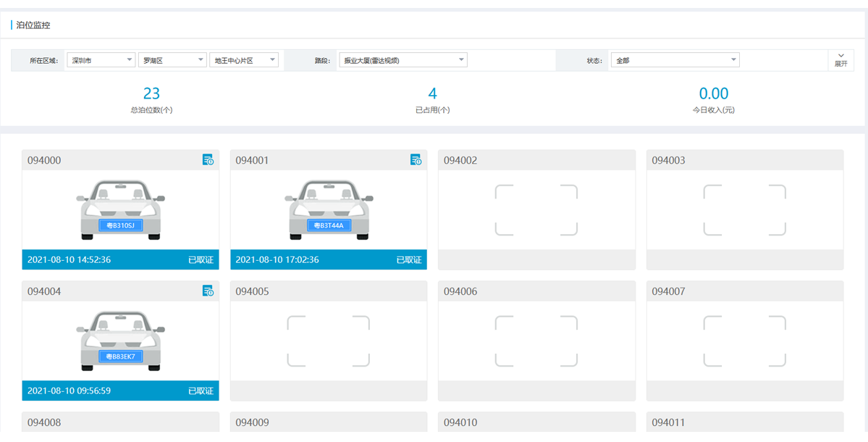The image size is (868, 442).
Task: Click the occupied count 4
Action: (433, 93)
